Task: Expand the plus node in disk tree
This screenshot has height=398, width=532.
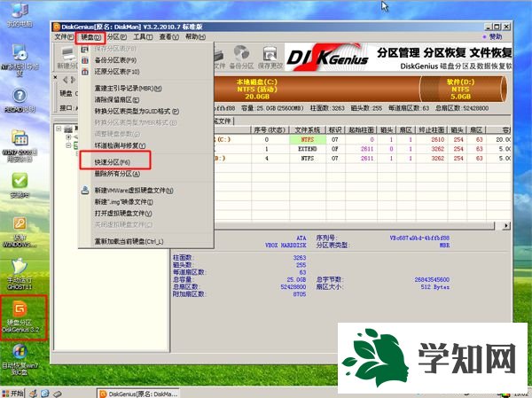Action: 68,137
